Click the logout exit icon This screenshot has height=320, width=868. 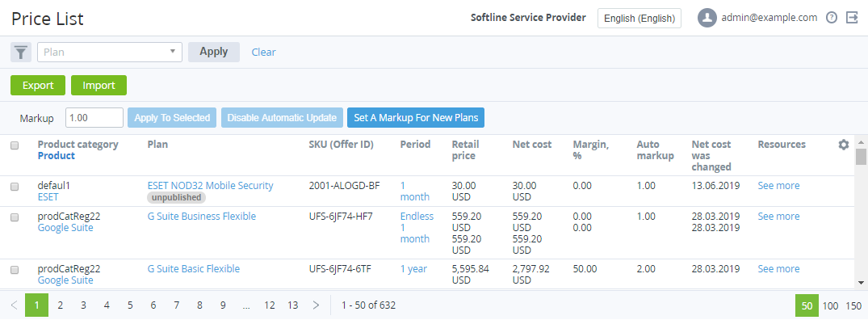point(852,18)
